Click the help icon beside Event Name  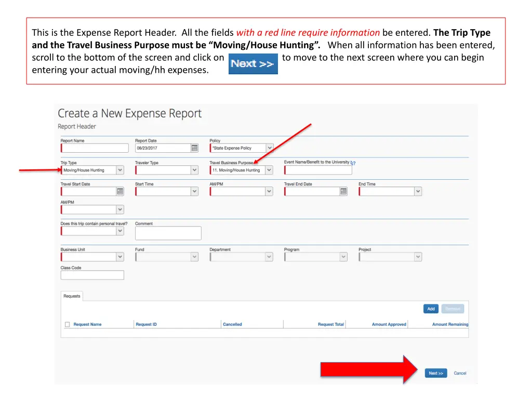click(x=353, y=163)
